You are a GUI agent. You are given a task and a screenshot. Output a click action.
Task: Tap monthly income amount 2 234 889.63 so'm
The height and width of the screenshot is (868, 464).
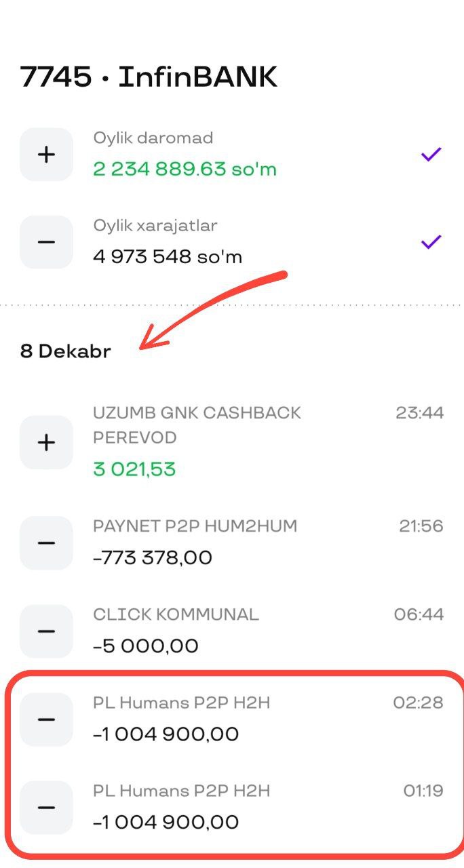185,169
